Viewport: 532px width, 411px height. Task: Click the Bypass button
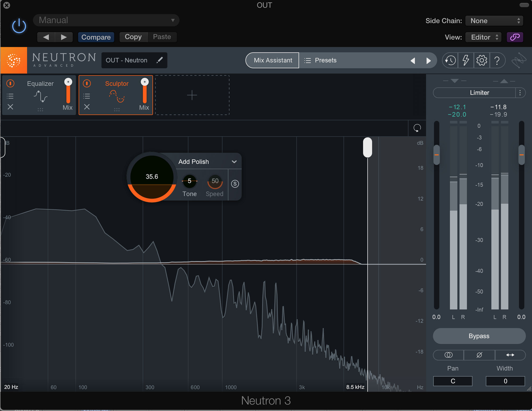coord(479,336)
